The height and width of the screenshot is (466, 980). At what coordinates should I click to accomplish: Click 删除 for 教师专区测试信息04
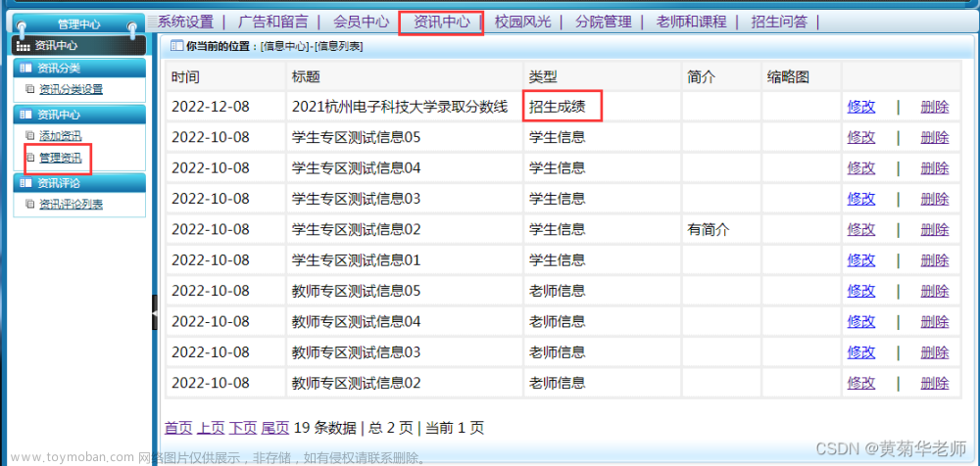click(935, 322)
